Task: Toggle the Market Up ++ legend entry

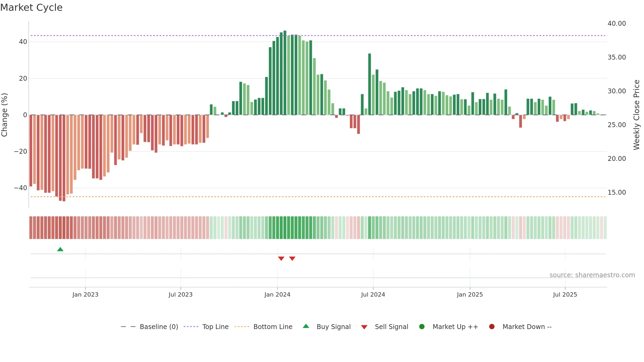Action: (x=448, y=327)
